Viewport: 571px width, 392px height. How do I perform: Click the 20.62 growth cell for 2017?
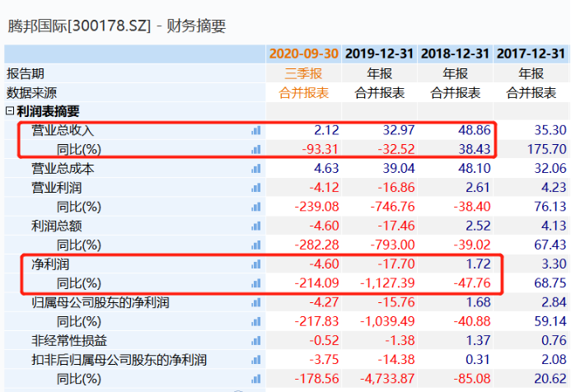point(550,379)
